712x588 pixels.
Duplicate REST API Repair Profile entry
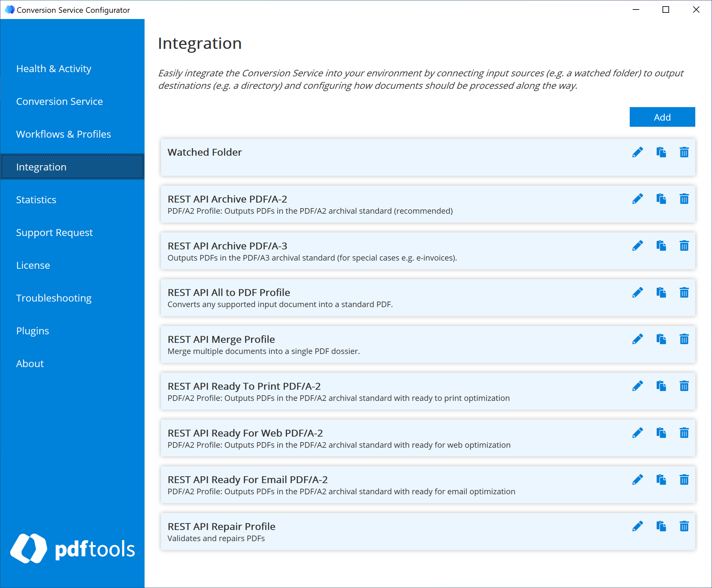coord(661,527)
